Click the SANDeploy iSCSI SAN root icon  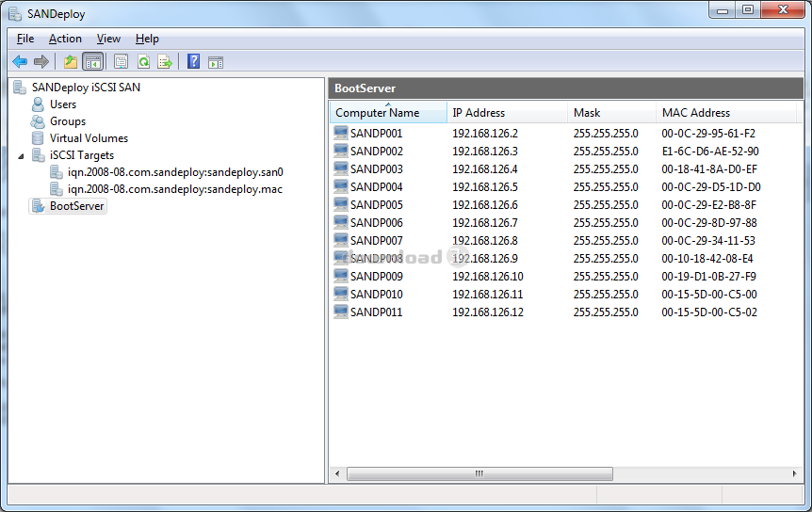(20, 88)
